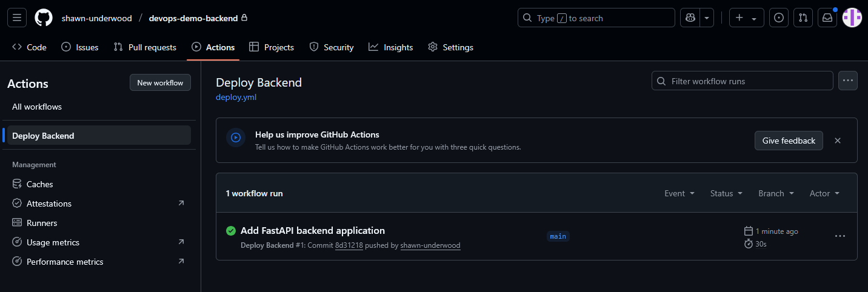The height and width of the screenshot is (292, 868).
Task: Click the 1 workflow run count text
Action: click(255, 193)
